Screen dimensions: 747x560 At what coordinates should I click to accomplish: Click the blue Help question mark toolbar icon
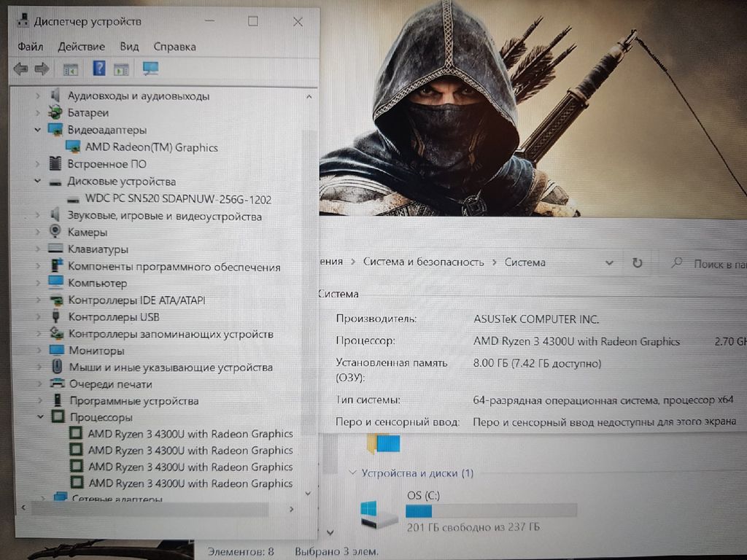[98, 69]
